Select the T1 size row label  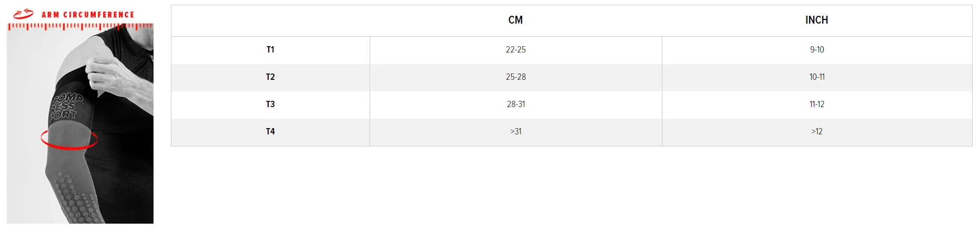pyautogui.click(x=270, y=50)
